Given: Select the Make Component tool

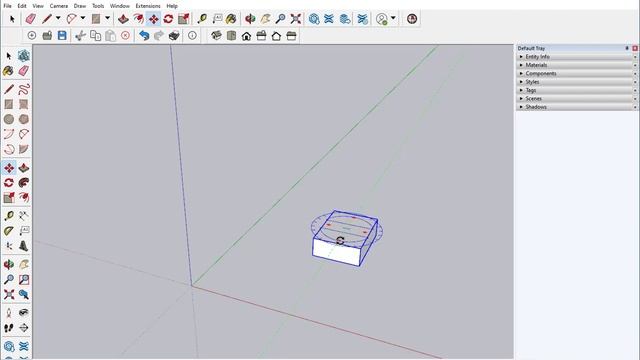Looking at the screenshot, I should (x=24, y=56).
